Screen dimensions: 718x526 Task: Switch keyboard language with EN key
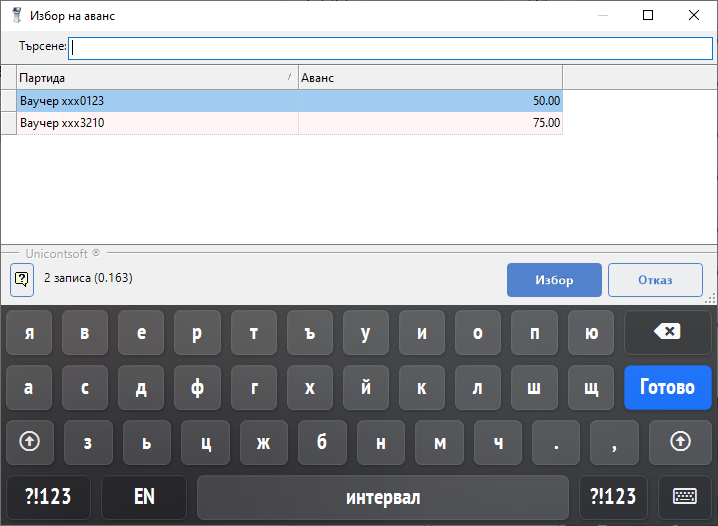[144, 497]
